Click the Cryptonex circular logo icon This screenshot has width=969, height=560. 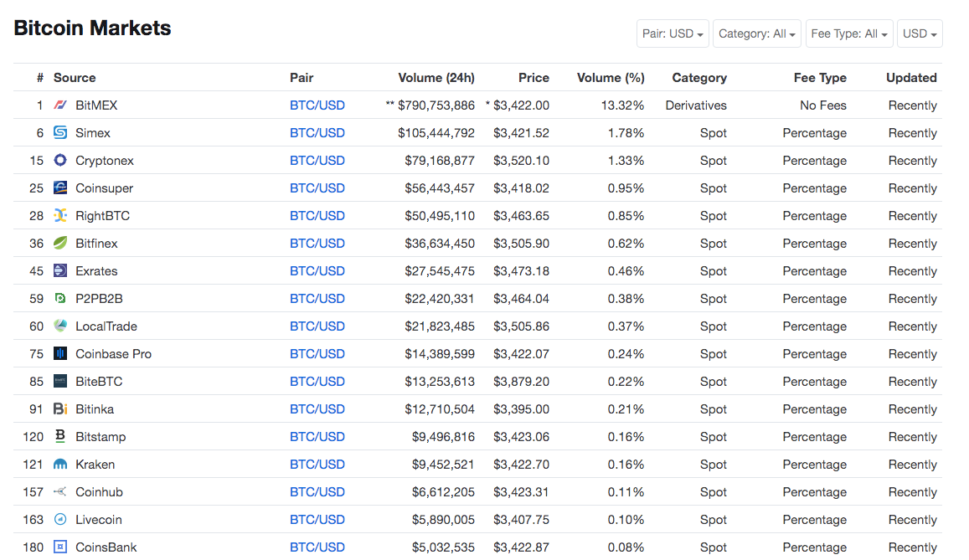coord(60,161)
